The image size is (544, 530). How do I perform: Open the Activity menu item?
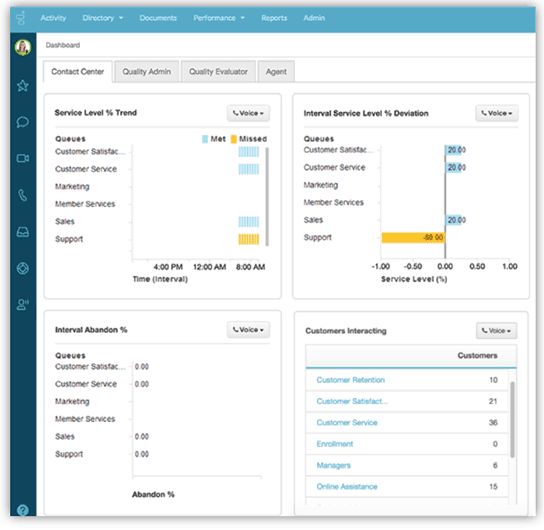point(53,18)
